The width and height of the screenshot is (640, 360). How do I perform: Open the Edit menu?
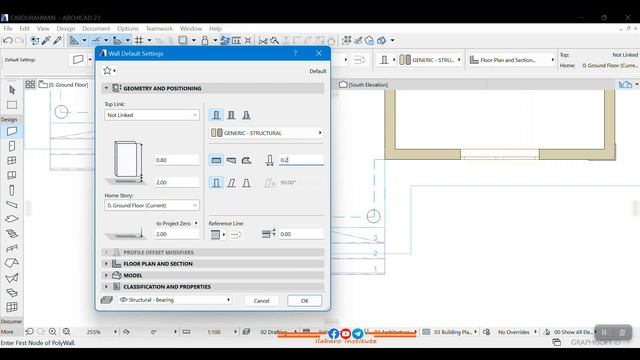[x=24, y=29]
